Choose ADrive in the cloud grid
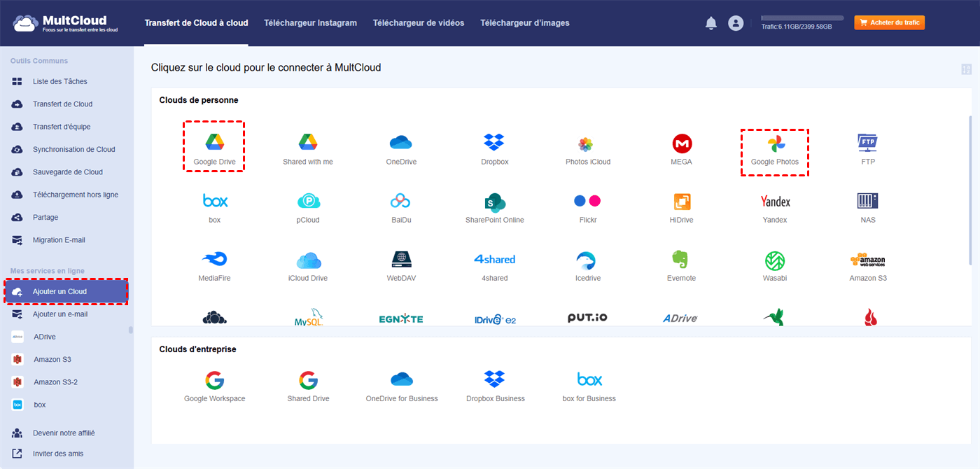Screen dimensions: 980x469 coord(680,318)
